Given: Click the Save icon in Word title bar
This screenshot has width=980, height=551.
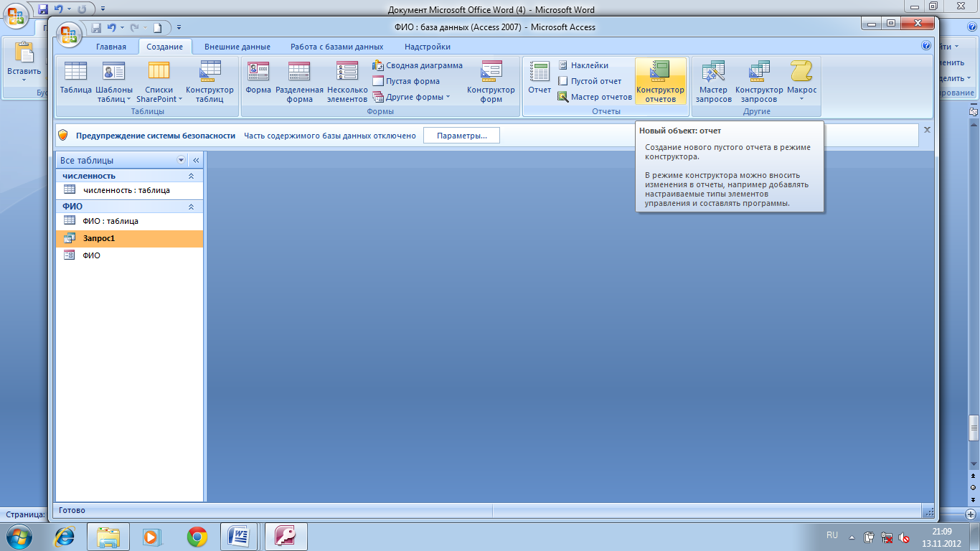Looking at the screenshot, I should coord(43,9).
